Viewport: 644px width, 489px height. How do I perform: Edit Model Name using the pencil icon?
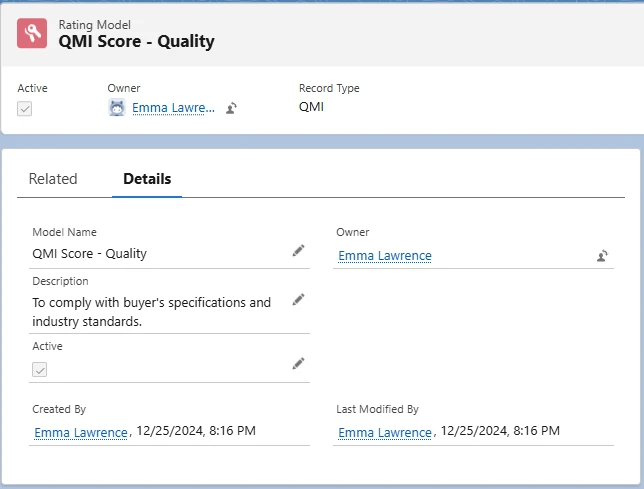(298, 251)
